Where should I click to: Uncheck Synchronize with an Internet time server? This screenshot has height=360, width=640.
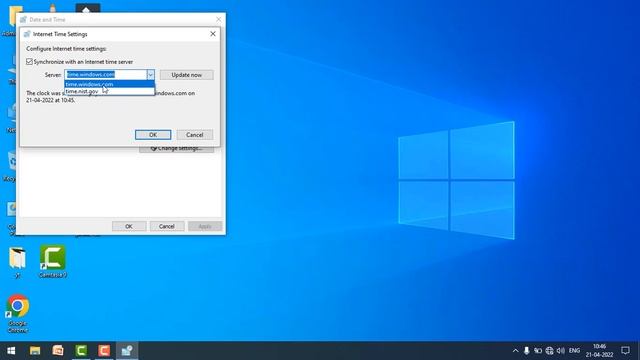[x=29, y=62]
